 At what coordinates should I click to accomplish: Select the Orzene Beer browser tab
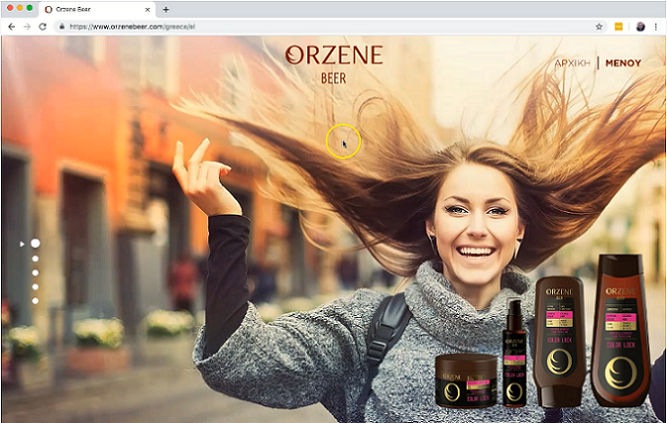coord(97,9)
